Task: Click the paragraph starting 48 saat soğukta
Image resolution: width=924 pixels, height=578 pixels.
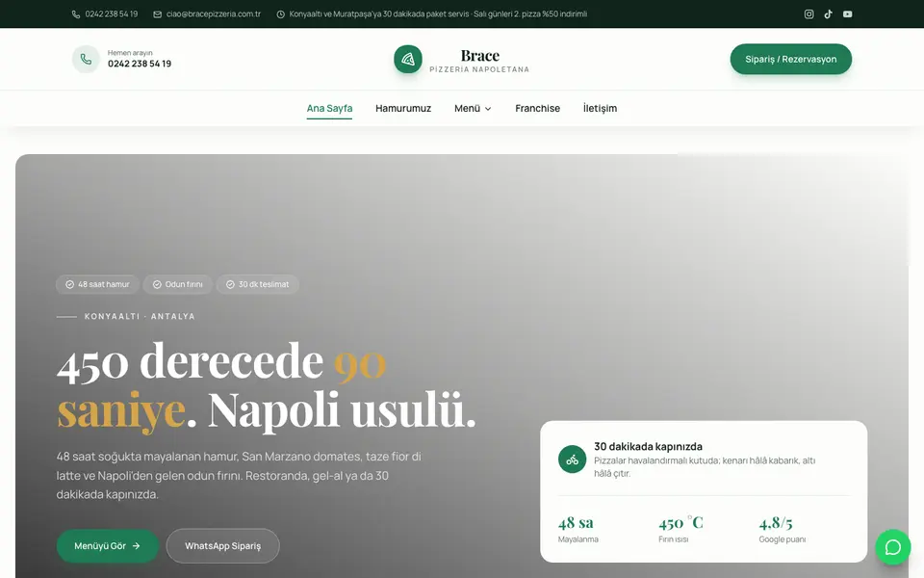Action: [239, 475]
